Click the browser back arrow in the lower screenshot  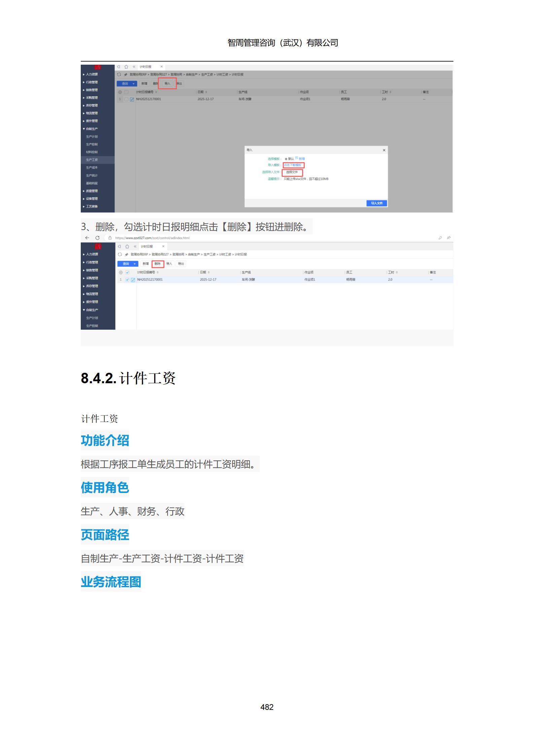tap(87, 238)
